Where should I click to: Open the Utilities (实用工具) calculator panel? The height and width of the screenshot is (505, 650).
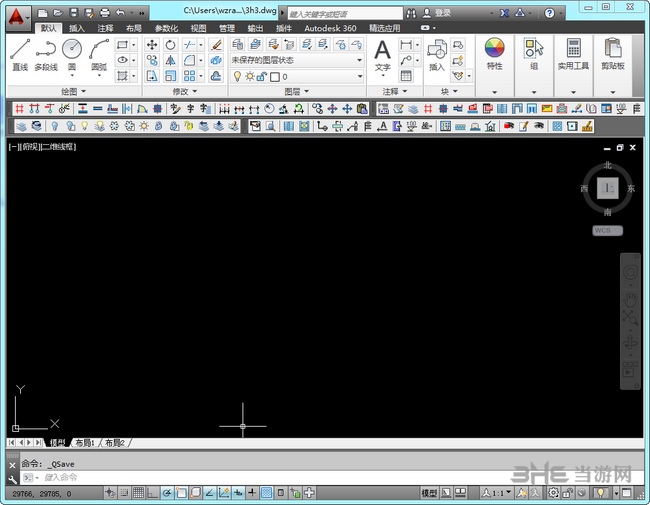[573, 54]
